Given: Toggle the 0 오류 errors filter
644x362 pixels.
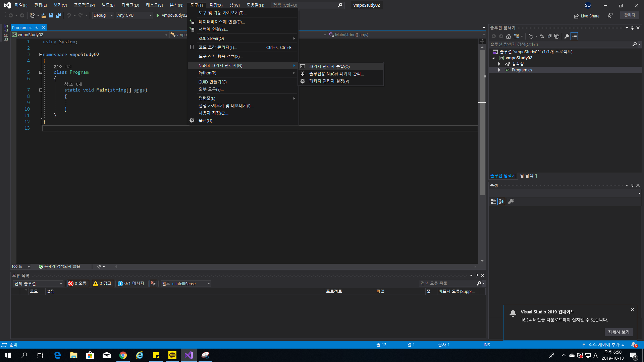Looking at the screenshot, I should coord(78,284).
